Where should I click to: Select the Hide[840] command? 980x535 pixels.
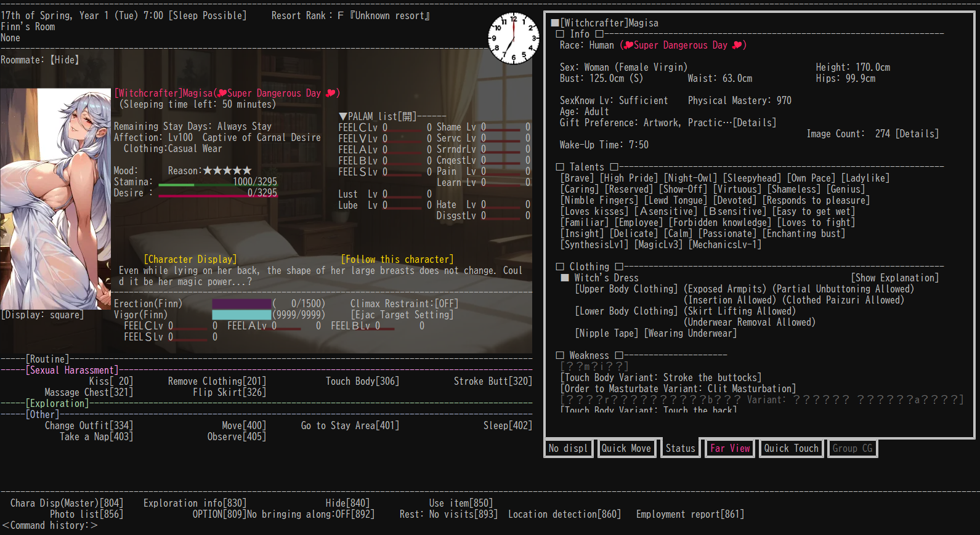(347, 503)
